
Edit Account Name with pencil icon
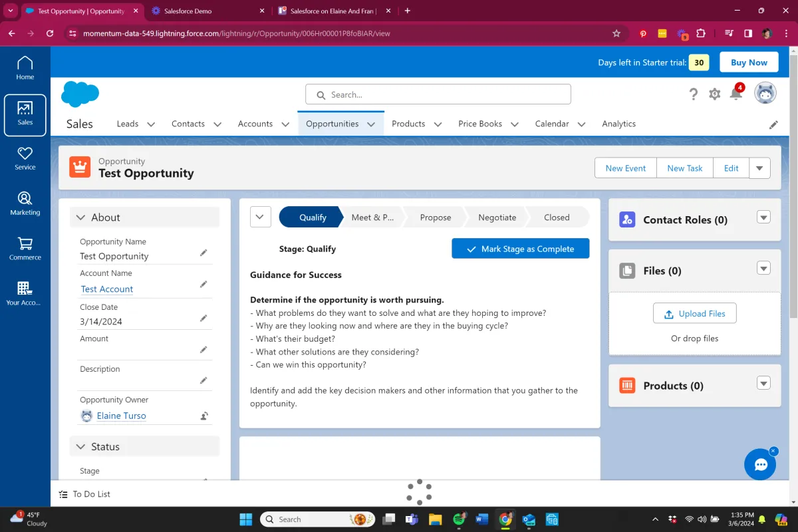point(203,285)
